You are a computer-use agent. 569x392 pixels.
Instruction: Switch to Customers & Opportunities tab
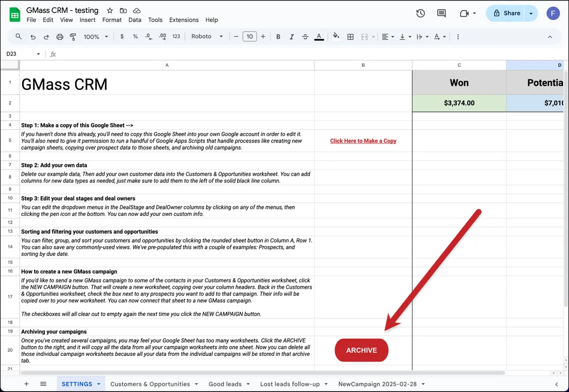point(154,384)
